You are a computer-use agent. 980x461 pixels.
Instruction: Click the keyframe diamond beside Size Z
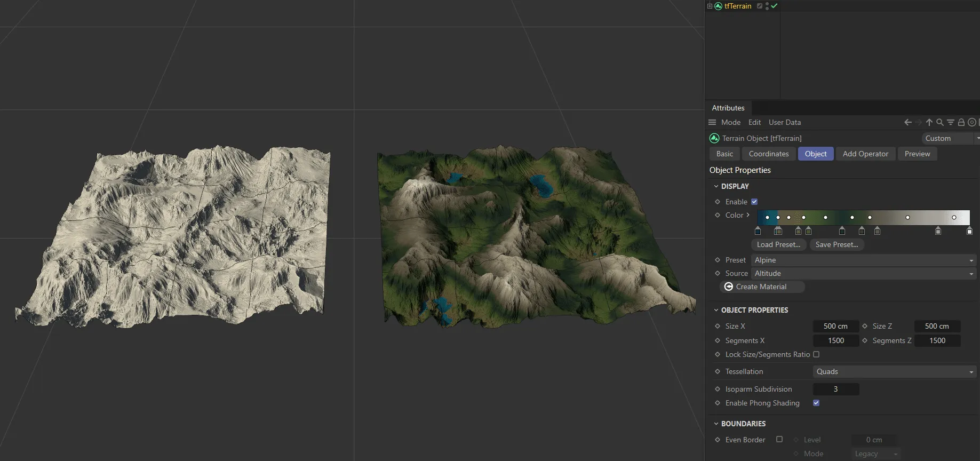[865, 326]
